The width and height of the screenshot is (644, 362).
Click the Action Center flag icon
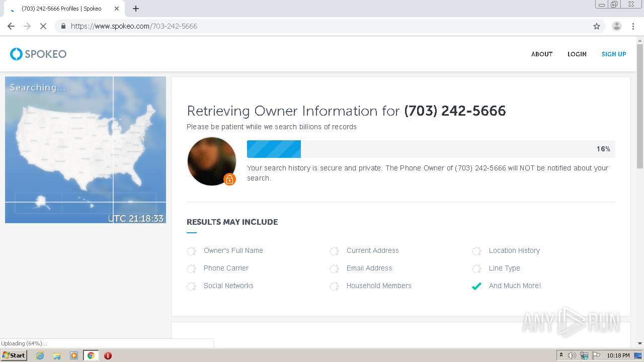click(x=596, y=355)
